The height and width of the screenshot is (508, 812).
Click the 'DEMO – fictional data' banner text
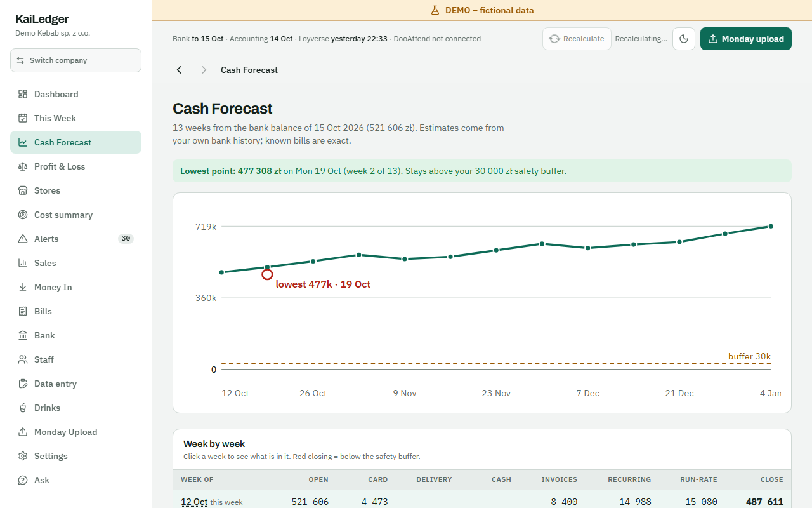tap(489, 10)
